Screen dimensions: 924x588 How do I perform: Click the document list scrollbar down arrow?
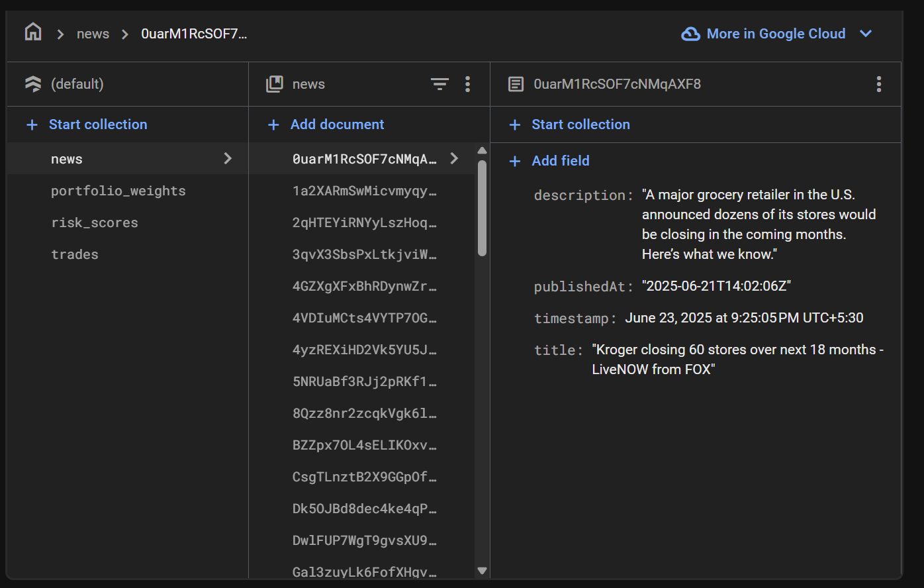pyautogui.click(x=482, y=570)
